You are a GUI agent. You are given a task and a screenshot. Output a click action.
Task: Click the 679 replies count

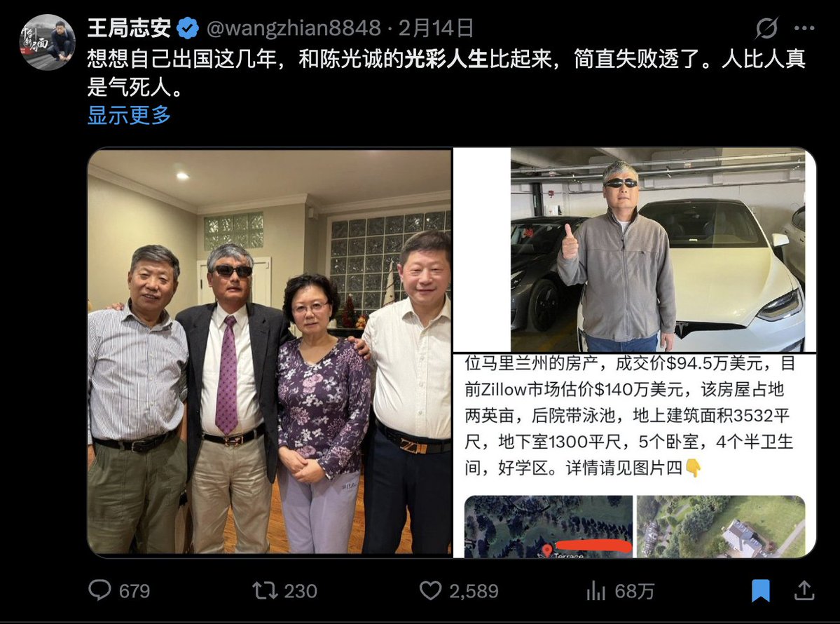pyautogui.click(x=135, y=591)
